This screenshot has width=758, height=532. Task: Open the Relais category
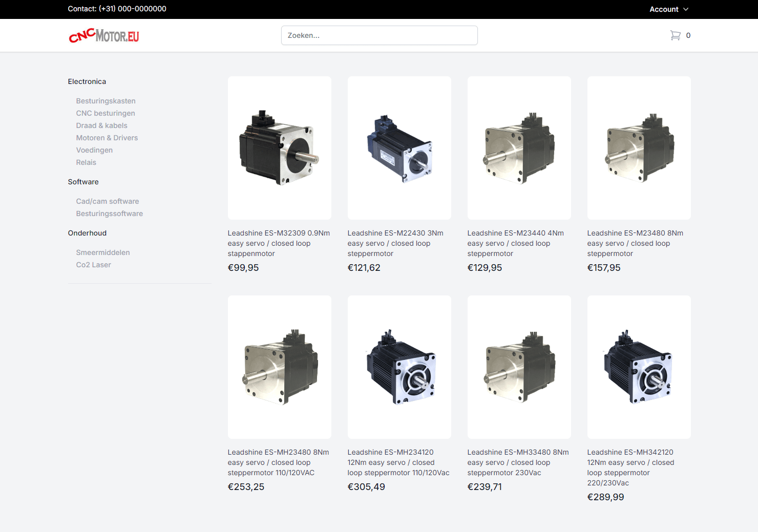[86, 162]
